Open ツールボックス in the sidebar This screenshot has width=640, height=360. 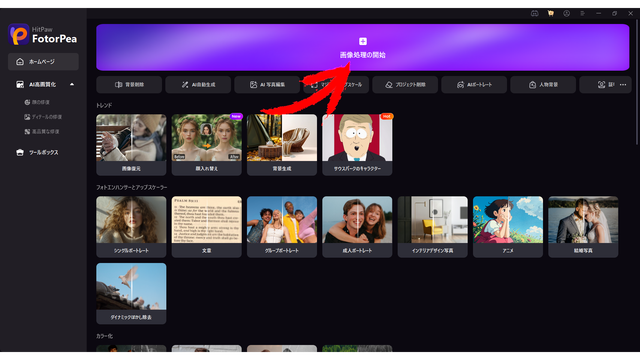[x=43, y=152]
